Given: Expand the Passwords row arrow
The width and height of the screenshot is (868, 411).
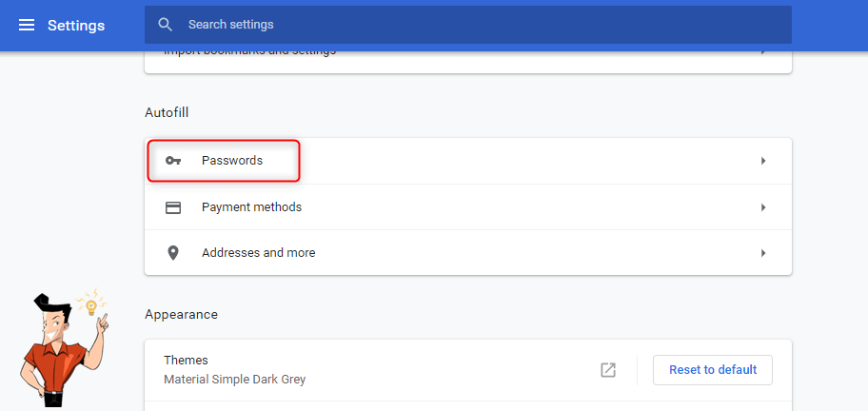Looking at the screenshot, I should 763,161.
